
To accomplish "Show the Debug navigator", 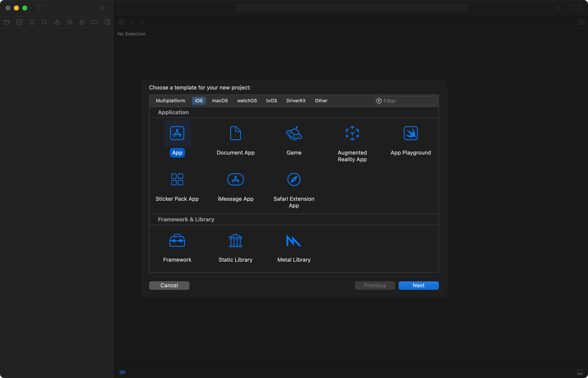I will (82, 22).
